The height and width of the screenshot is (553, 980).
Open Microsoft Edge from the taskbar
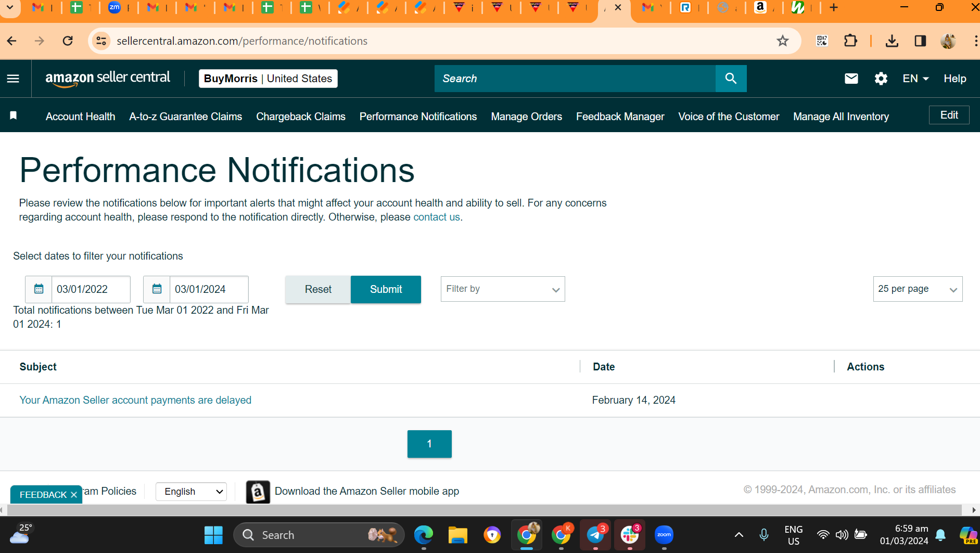coord(424,534)
